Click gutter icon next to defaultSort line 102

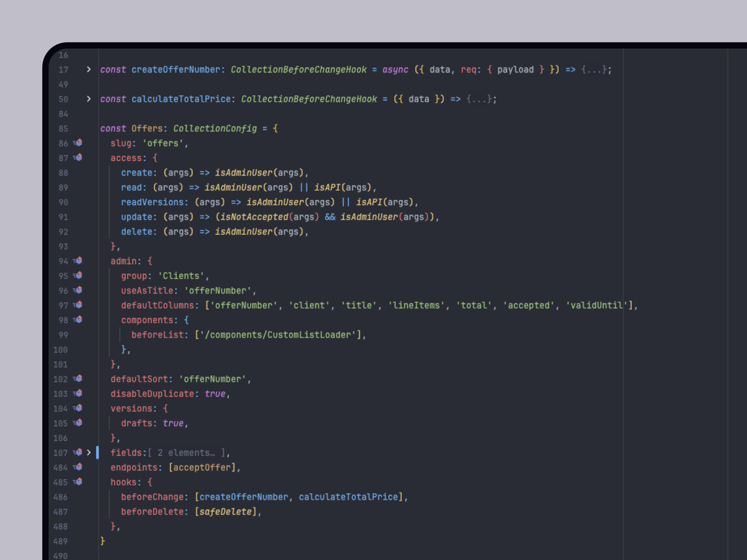point(77,379)
